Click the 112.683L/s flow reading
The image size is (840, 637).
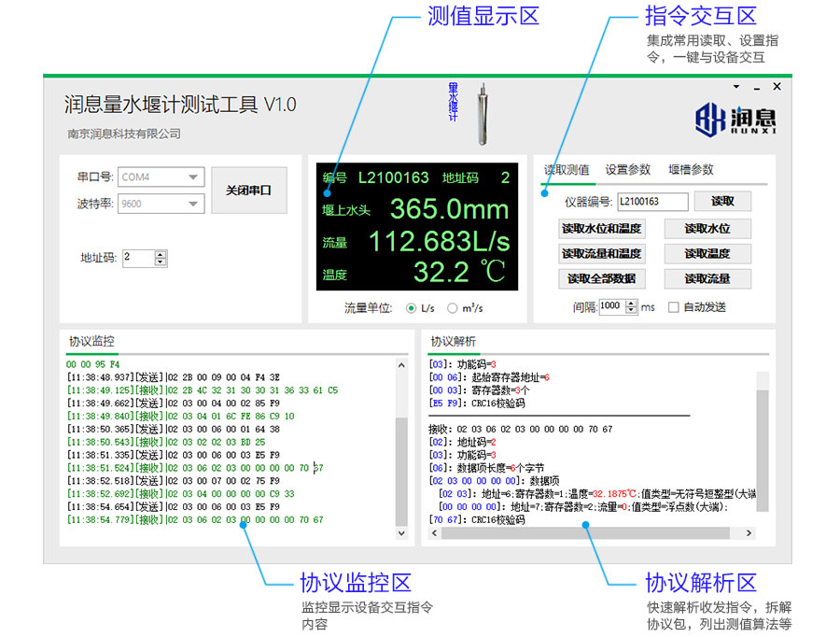[440, 241]
